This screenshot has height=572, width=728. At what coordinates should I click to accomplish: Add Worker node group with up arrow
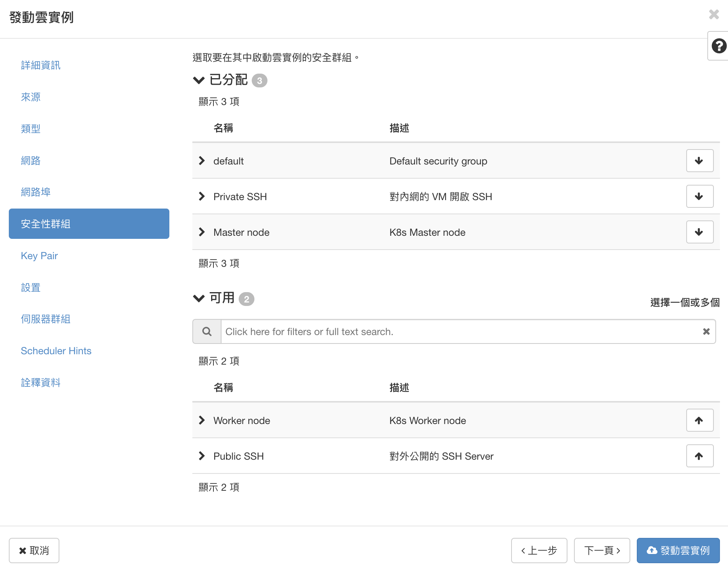(699, 420)
